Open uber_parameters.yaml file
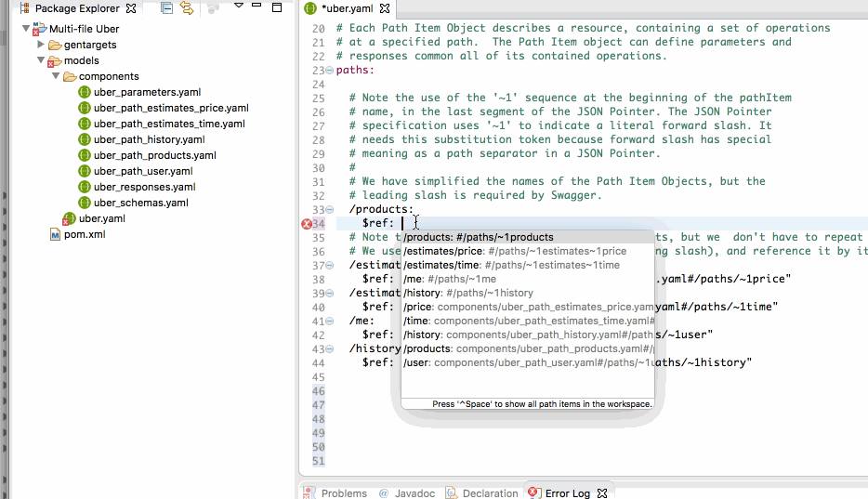This screenshot has height=499, width=868. pos(147,92)
